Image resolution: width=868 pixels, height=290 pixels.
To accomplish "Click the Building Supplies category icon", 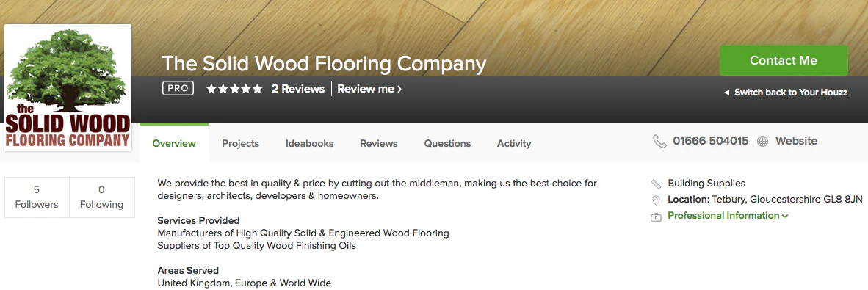I will coord(656,184).
